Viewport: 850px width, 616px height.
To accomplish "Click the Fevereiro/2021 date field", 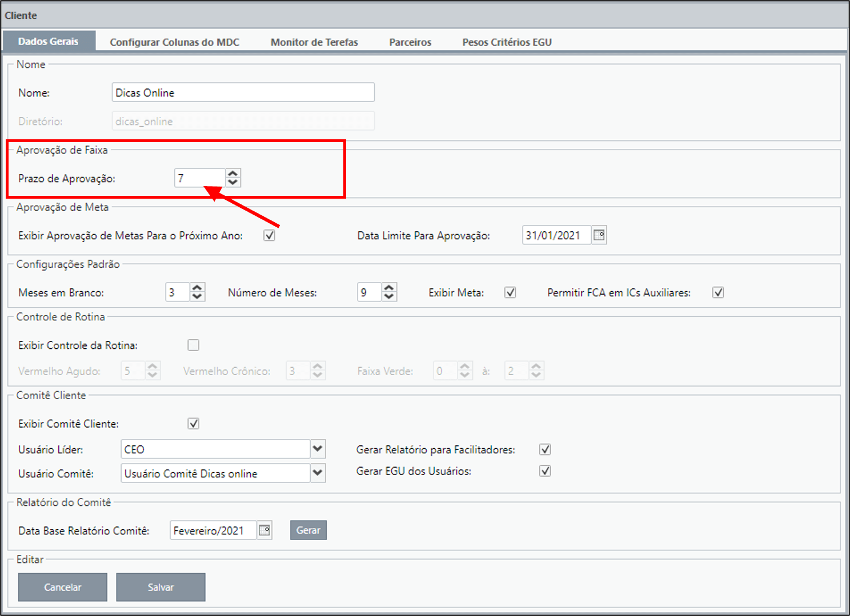I will click(x=214, y=530).
